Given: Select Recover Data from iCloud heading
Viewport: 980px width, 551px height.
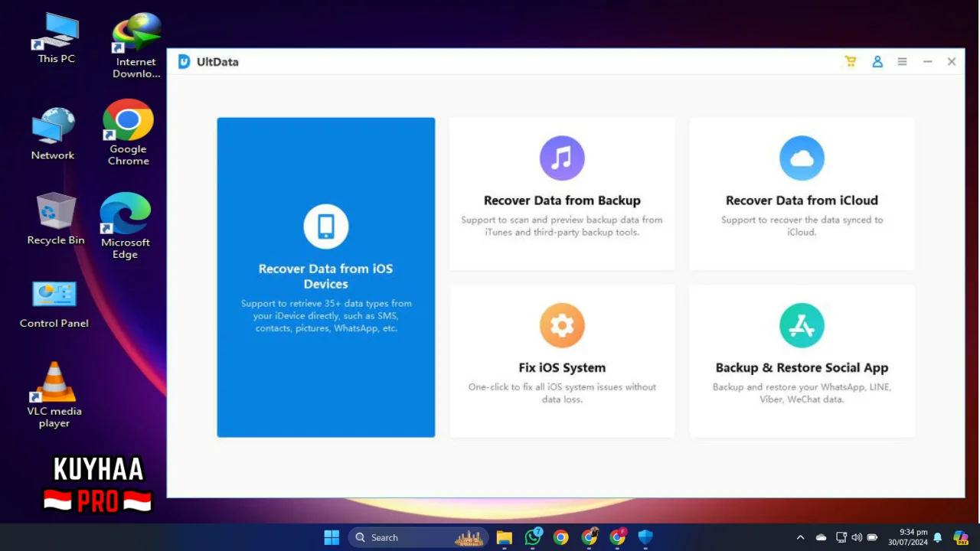Looking at the screenshot, I should [802, 201].
